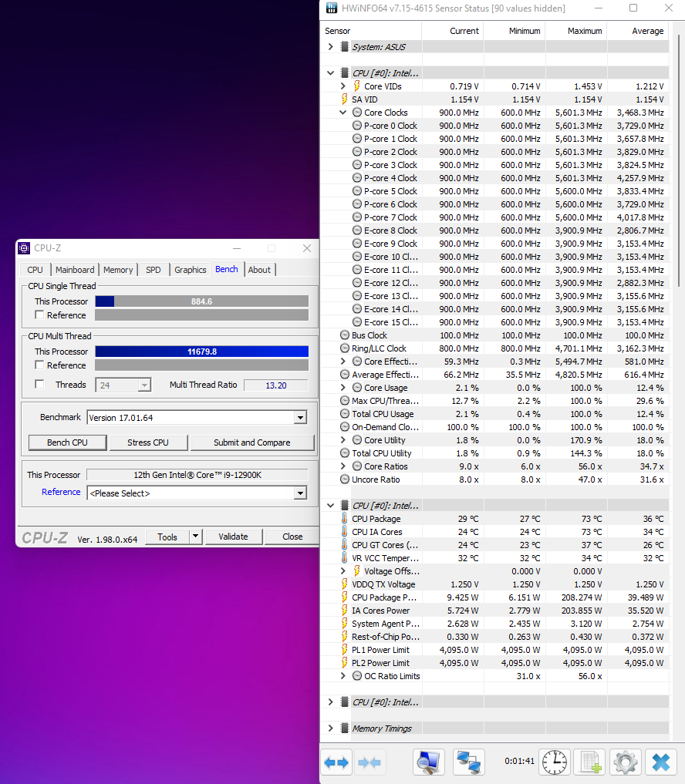Open HWiNFO sensor settings gear icon
685x784 pixels.
point(626,762)
